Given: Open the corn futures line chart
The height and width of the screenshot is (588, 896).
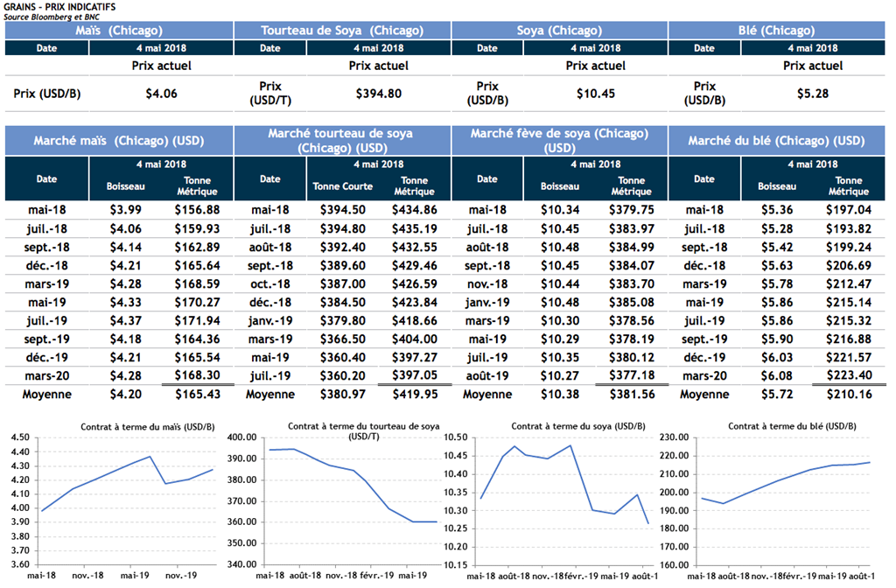Looking at the screenshot, I should [x=122, y=499].
